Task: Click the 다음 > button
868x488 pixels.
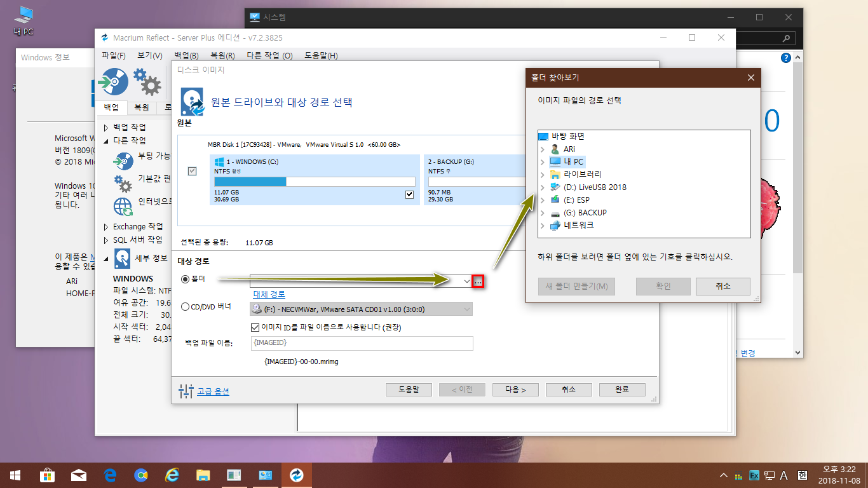Action: (515, 390)
